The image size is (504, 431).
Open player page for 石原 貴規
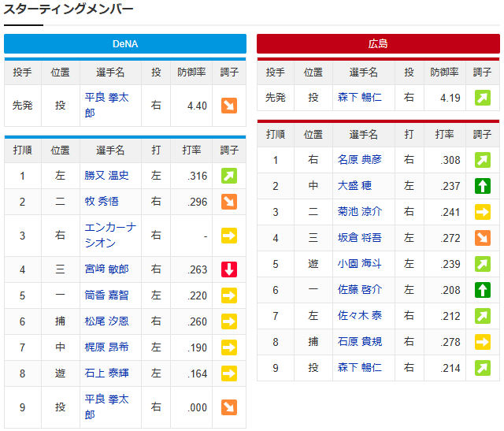(360, 342)
